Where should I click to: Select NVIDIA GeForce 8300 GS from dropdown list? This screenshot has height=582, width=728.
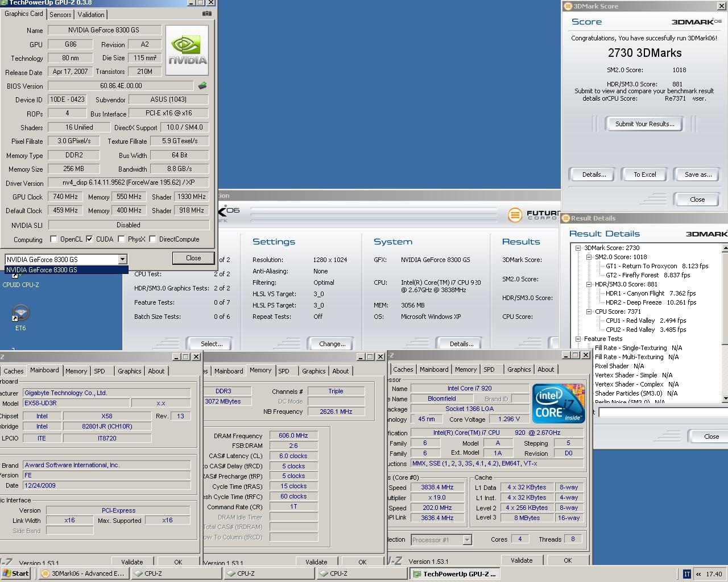click(67, 270)
